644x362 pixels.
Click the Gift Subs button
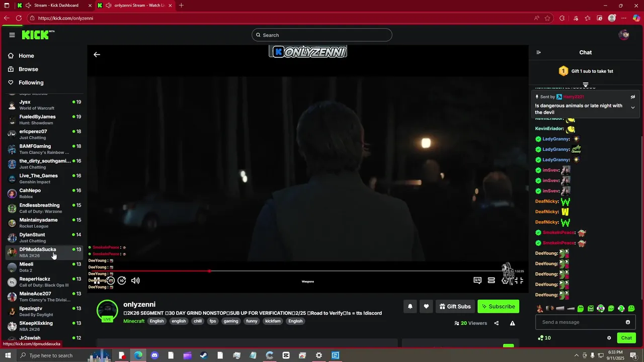click(x=455, y=306)
